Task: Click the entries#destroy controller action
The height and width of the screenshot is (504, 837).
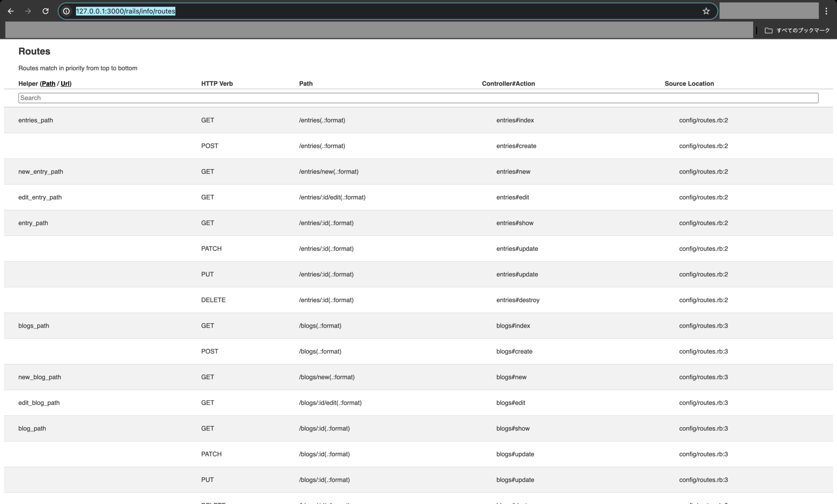Action: click(x=518, y=300)
